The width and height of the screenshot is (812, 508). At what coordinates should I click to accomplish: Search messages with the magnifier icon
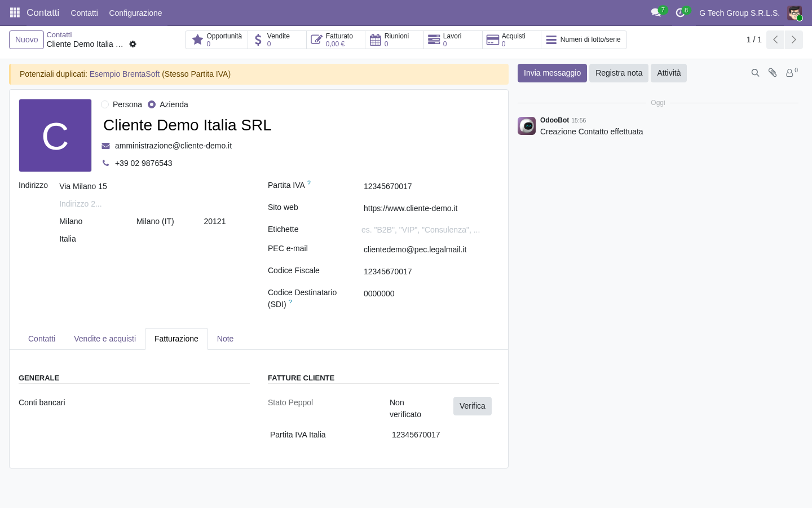tap(755, 73)
